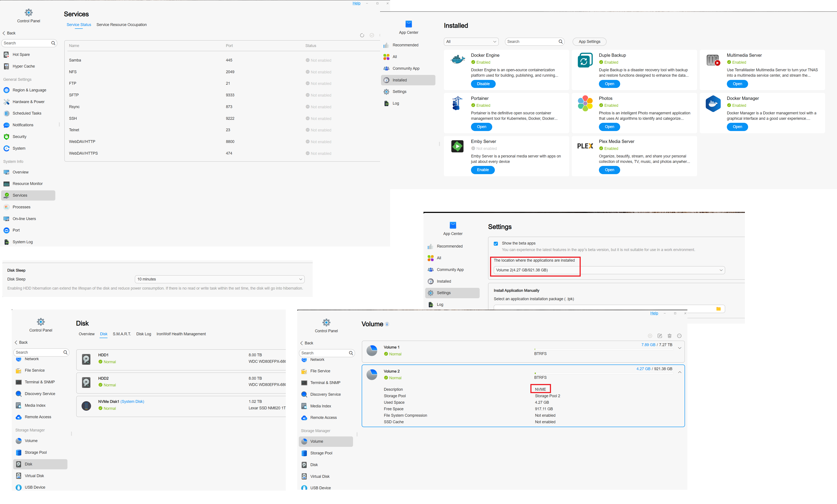Viewport: 837px width, 504px height.
Task: Expand Volume 1 details chevron
Action: [679, 348]
